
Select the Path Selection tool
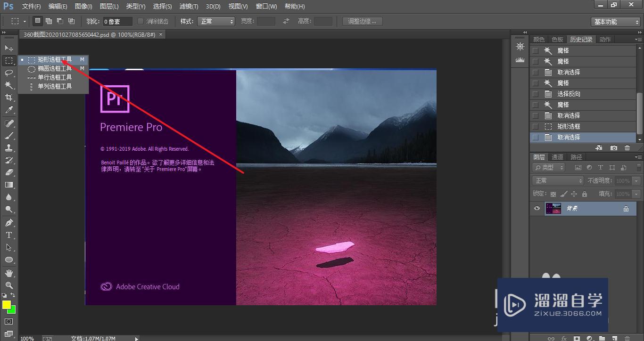click(x=9, y=247)
